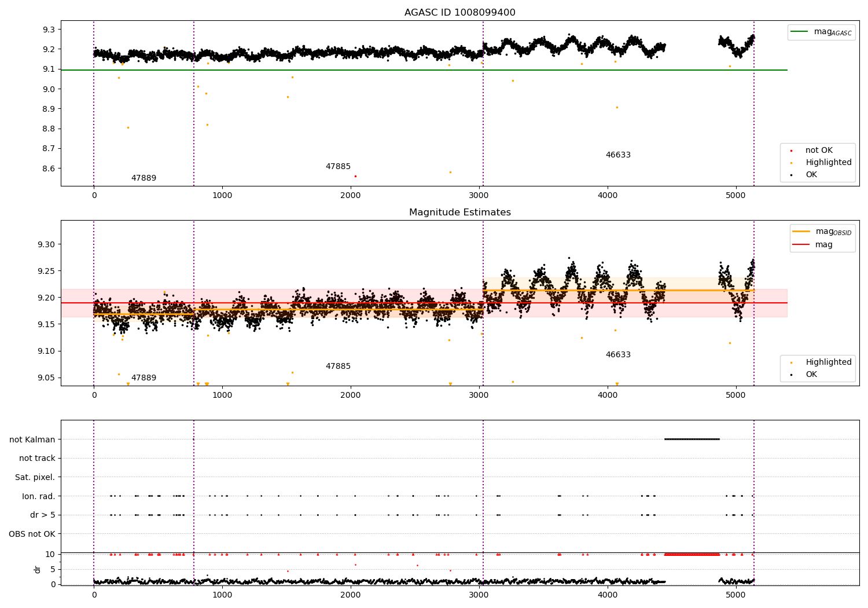Viewport: 868px width, 608px height.
Task: Click the 'dr > 5' row label
Action: tap(43, 515)
